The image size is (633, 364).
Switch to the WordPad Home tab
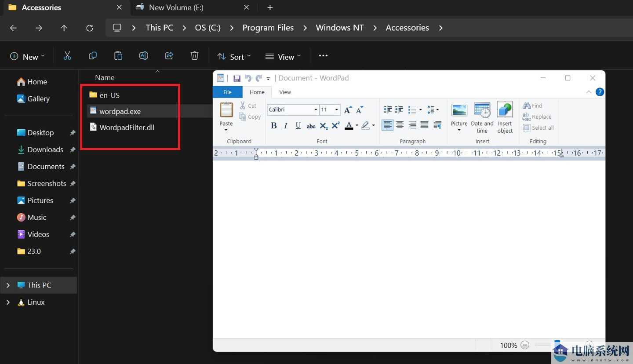(257, 92)
